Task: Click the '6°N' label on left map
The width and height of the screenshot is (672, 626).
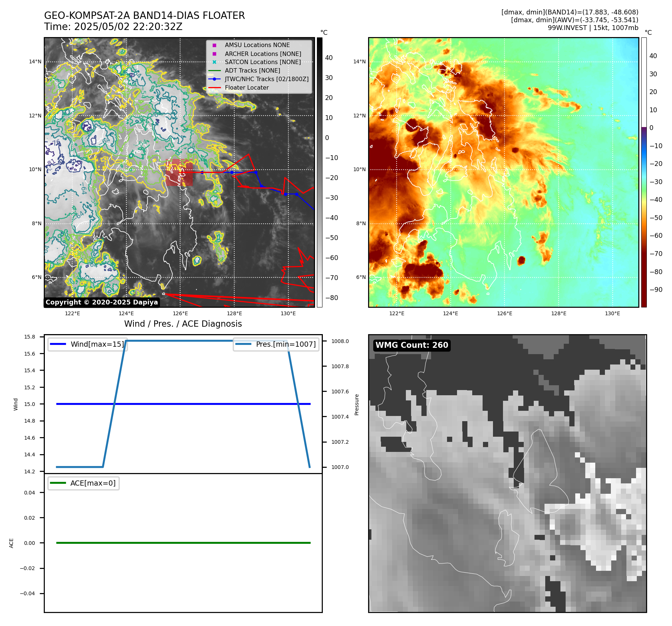Action: 37,277
